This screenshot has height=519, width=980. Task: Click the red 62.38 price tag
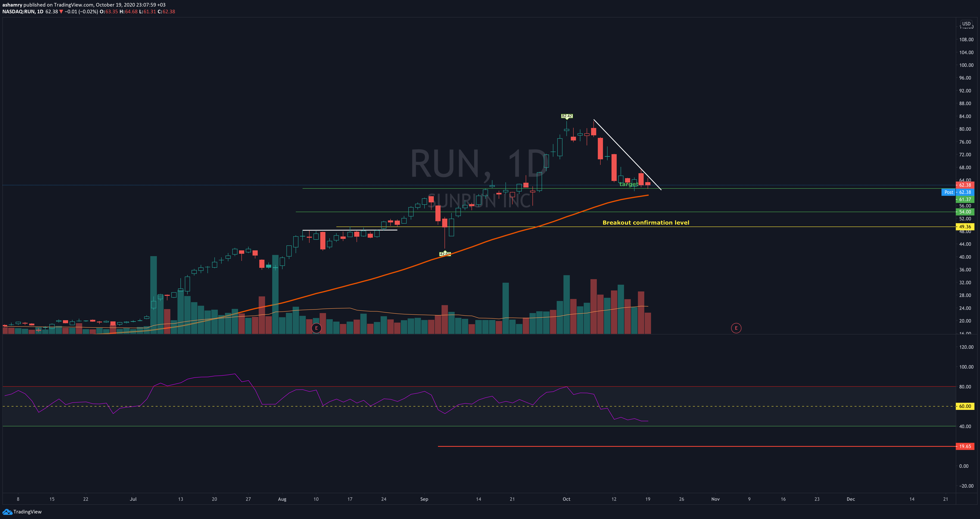[965, 185]
